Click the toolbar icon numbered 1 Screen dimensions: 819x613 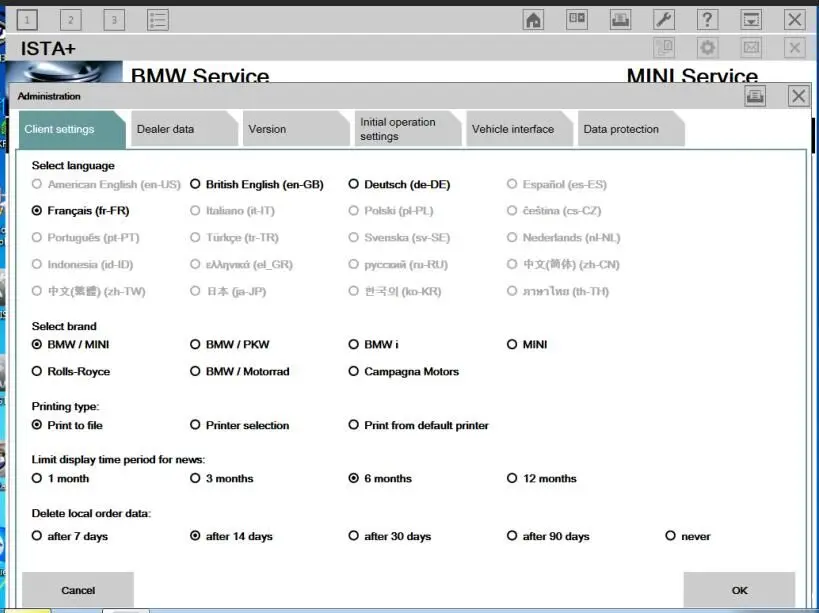coord(27,20)
